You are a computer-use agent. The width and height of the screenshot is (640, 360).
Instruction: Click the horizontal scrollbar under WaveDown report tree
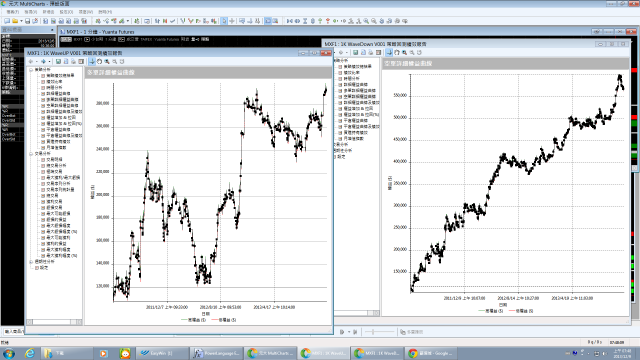[356, 313]
